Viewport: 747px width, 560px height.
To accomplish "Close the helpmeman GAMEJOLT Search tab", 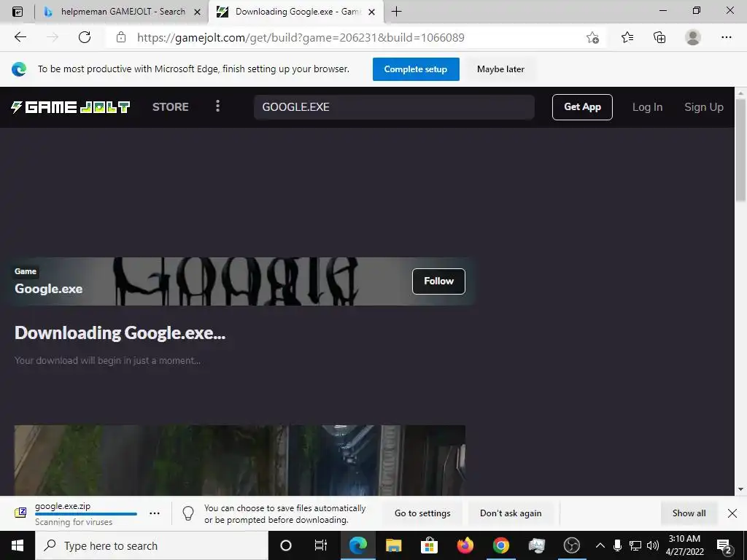I will pyautogui.click(x=197, y=12).
